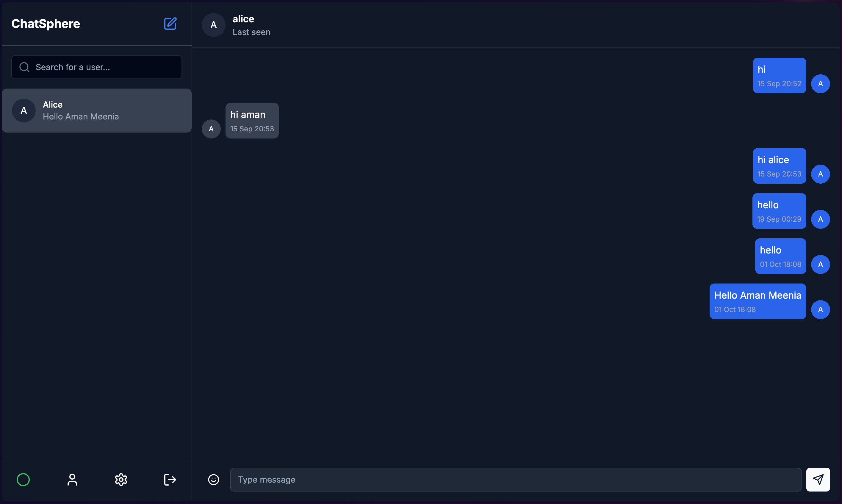Image resolution: width=842 pixels, height=504 pixels.
Task: Open the user profile icon
Action: pyautogui.click(x=72, y=480)
